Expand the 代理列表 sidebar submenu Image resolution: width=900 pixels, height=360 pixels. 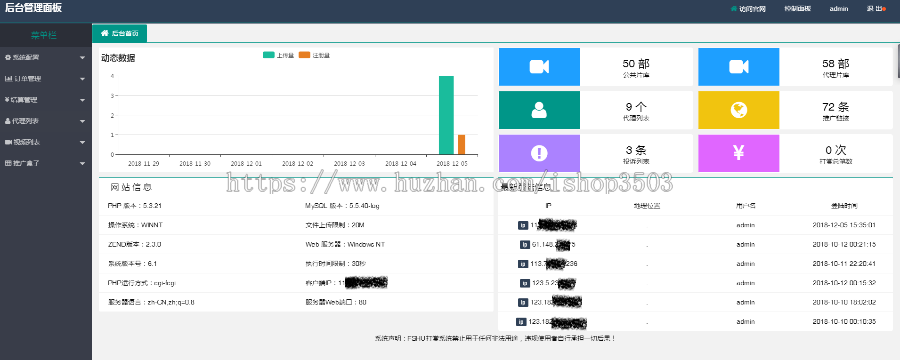pos(46,121)
